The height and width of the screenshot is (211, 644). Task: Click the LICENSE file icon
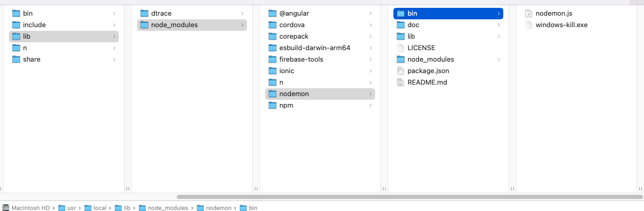click(400, 48)
